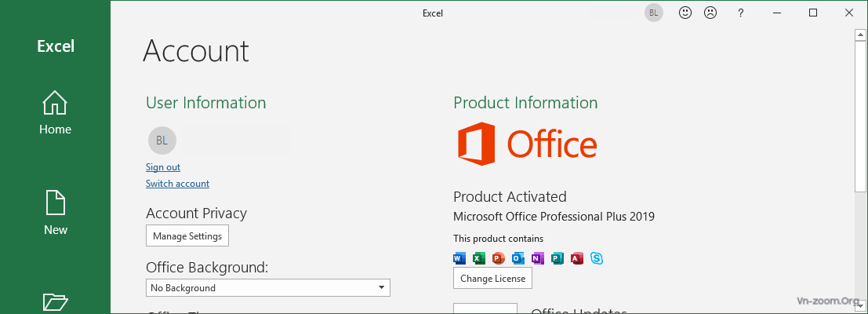Screen dimensions: 868x314
Task: Click the PowerPoint product icon
Action: coord(499,258)
